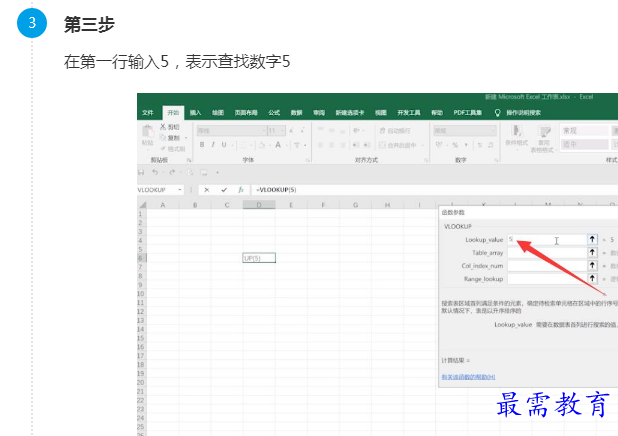The height and width of the screenshot is (436, 618).
Task: Click the Paste clipboard icon
Action: [x=148, y=131]
